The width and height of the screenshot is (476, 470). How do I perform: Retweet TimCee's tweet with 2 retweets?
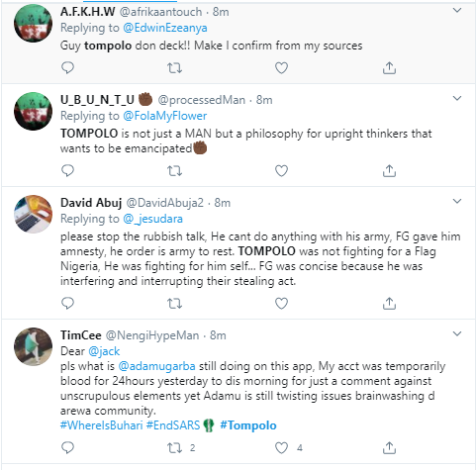click(x=174, y=448)
